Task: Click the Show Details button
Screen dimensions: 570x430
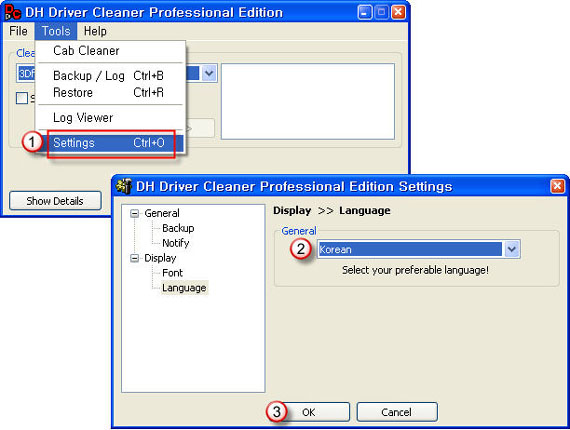Action: [55, 201]
